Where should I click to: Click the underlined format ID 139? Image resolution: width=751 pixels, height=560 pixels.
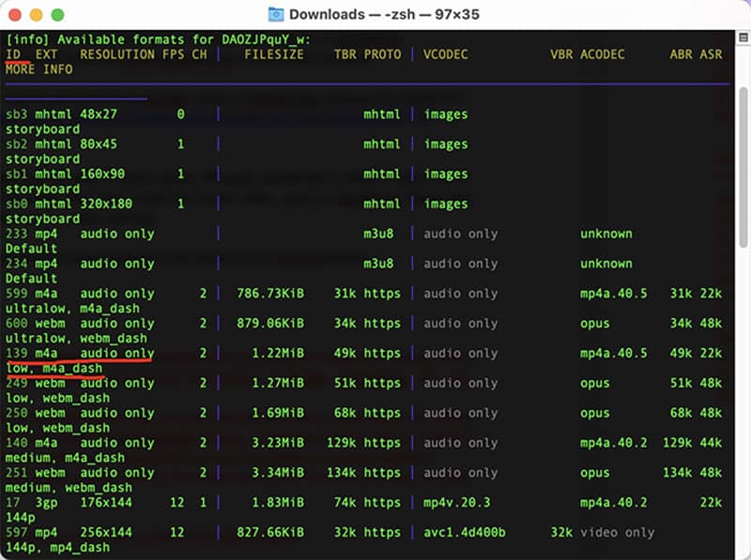tap(17, 353)
